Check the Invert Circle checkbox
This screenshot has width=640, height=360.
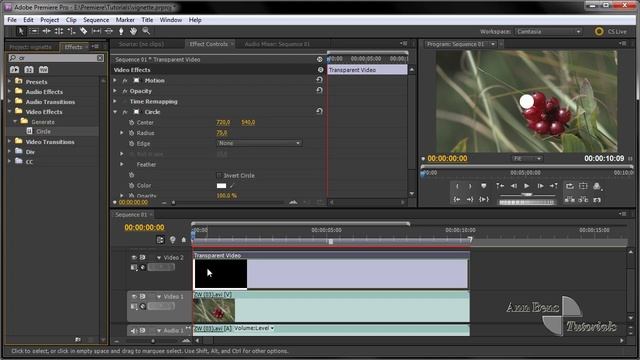[x=219, y=176]
